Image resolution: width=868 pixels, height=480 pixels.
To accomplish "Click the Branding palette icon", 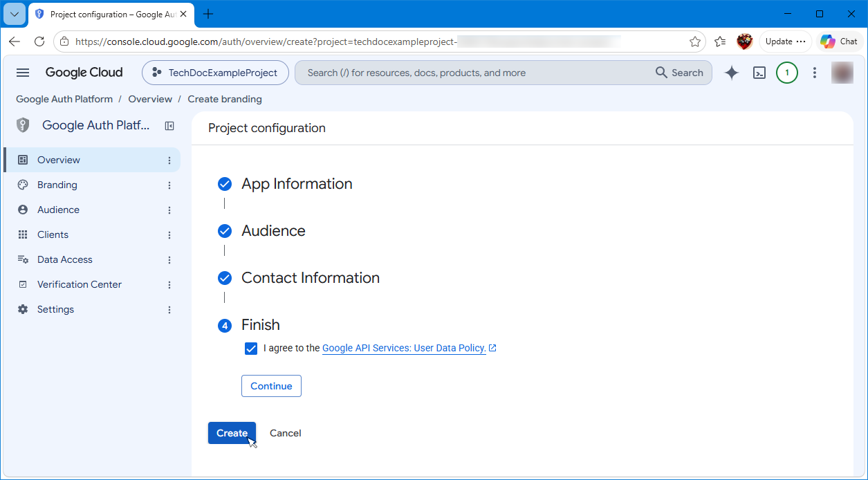I will click(23, 185).
